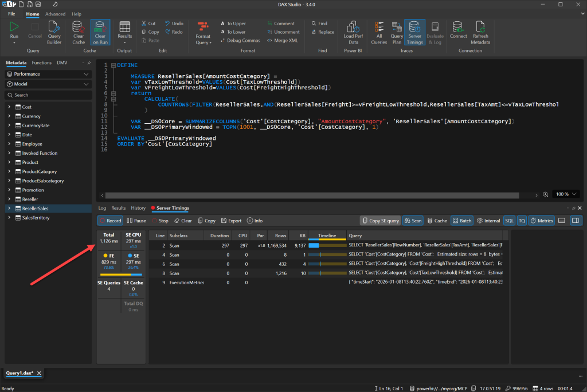Toggle the Batch filter button
The width and height of the screenshot is (587, 392).
[462, 221]
